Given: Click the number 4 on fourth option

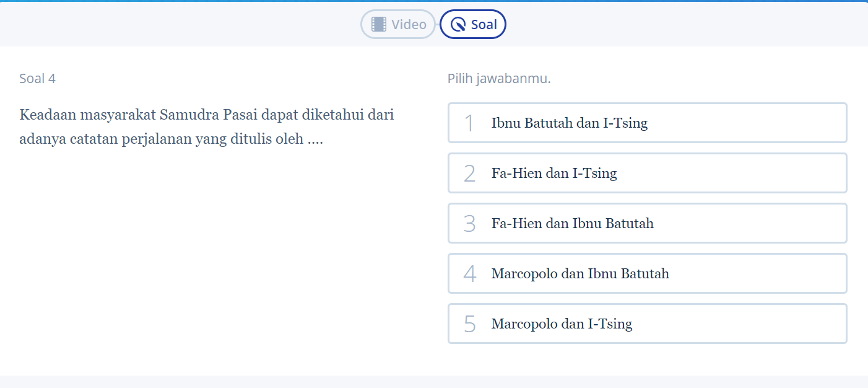Looking at the screenshot, I should point(469,274).
